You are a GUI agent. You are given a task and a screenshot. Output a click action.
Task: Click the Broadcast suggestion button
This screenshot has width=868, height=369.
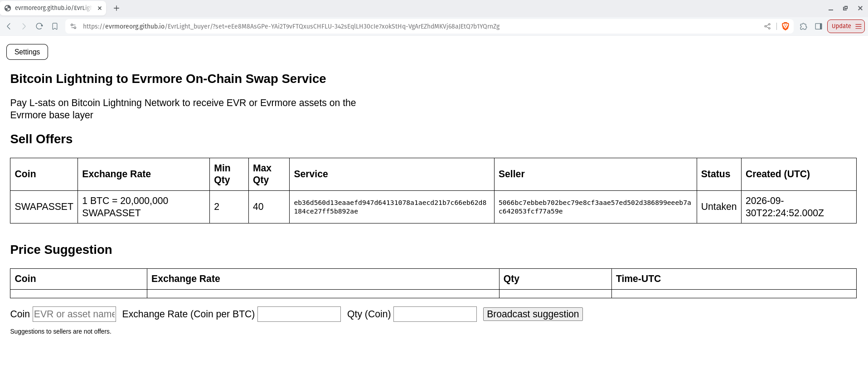533,314
